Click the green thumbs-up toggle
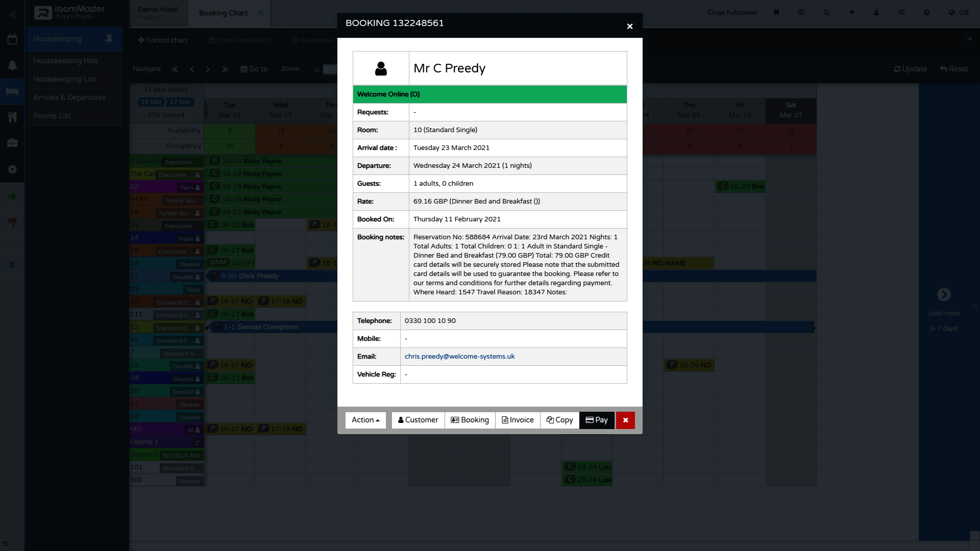 (x=12, y=195)
